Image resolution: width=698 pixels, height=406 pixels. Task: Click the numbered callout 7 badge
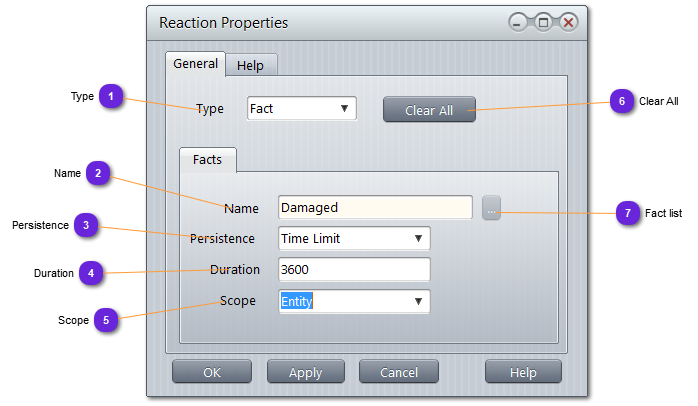pyautogui.click(x=628, y=213)
